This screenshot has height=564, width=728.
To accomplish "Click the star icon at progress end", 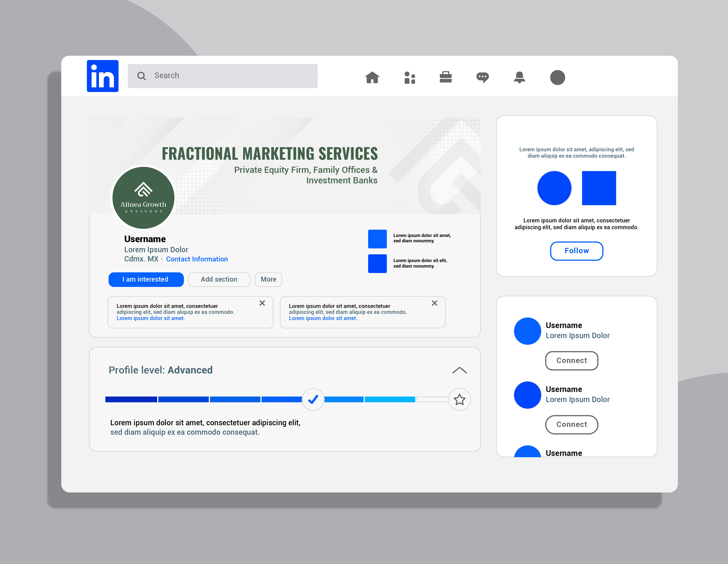I will click(460, 399).
